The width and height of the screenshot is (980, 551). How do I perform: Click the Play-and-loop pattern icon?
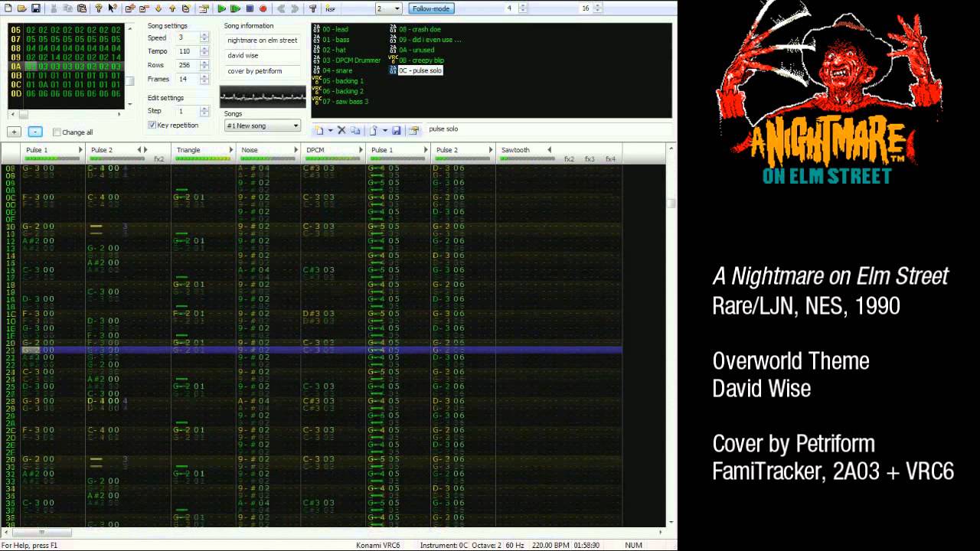click(x=236, y=8)
